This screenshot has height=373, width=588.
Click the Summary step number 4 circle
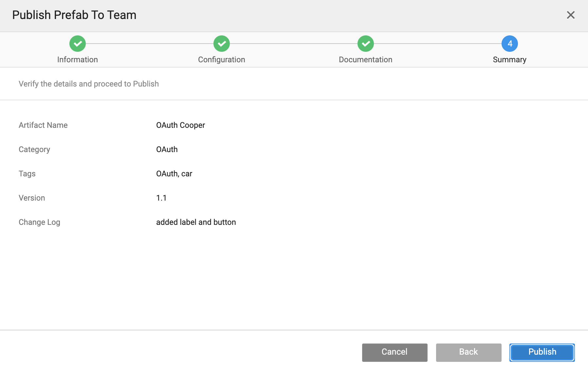(510, 44)
